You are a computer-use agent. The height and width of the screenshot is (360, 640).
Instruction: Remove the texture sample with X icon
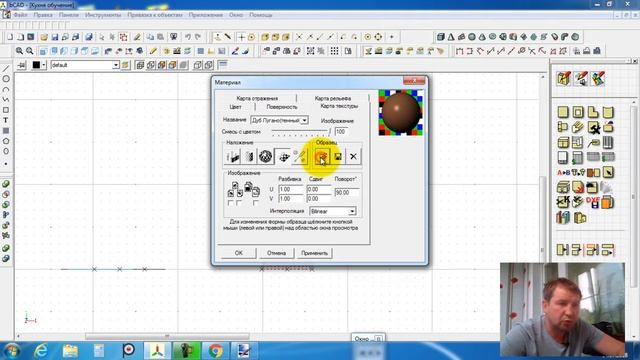click(353, 156)
